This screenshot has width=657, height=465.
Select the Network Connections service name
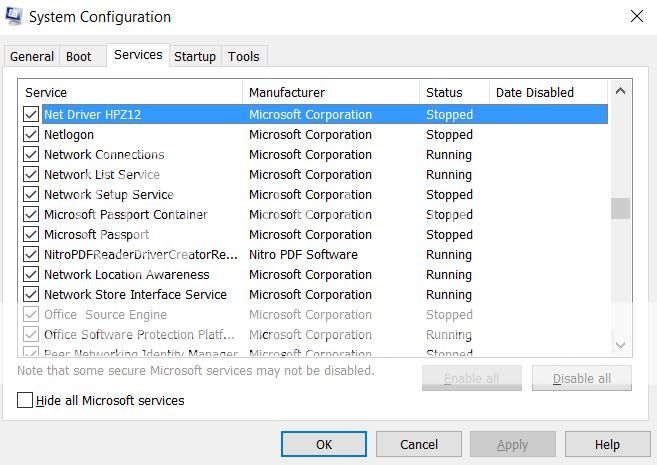click(104, 155)
